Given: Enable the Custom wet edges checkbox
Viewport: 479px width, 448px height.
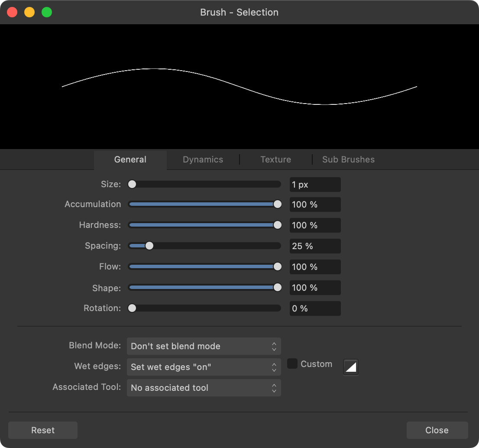Looking at the screenshot, I should pos(292,364).
